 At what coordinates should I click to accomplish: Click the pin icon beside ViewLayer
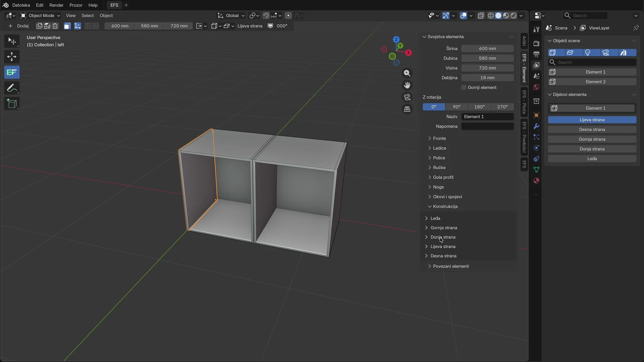click(x=636, y=28)
